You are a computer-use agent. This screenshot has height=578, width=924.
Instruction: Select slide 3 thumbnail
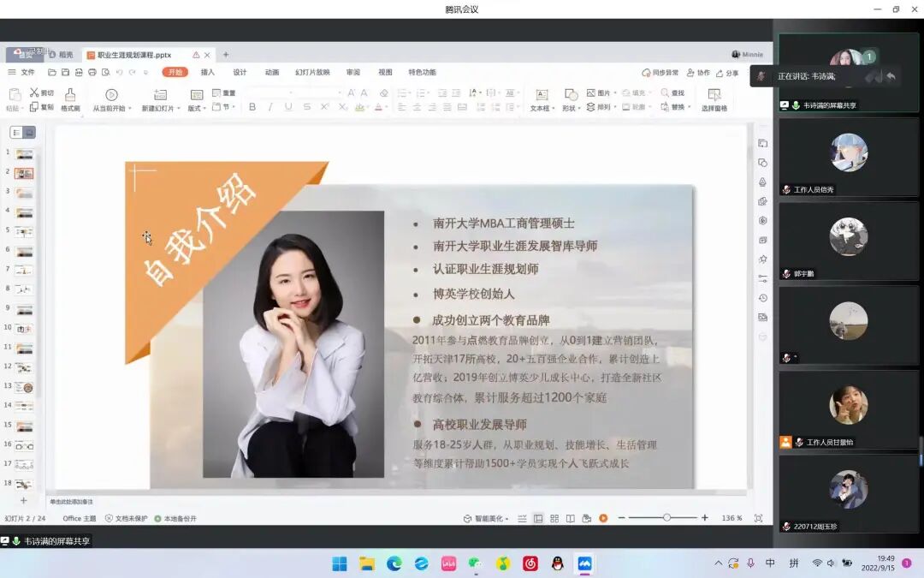coord(24,193)
